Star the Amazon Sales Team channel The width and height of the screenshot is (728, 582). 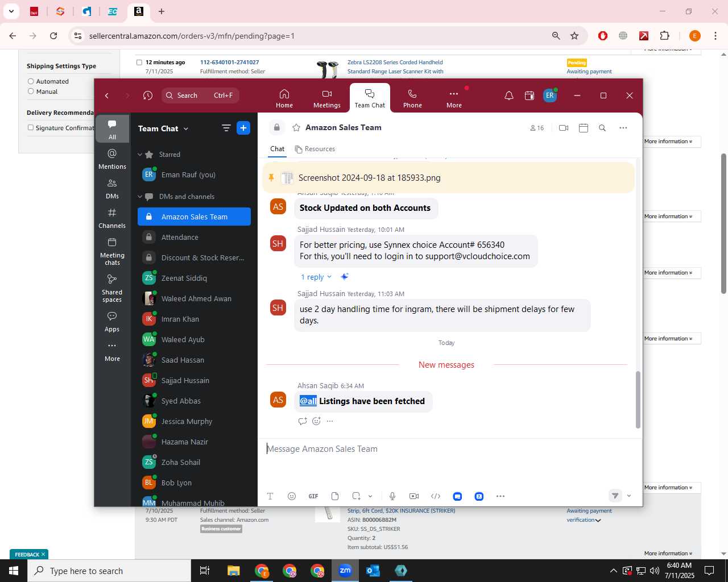click(x=296, y=128)
